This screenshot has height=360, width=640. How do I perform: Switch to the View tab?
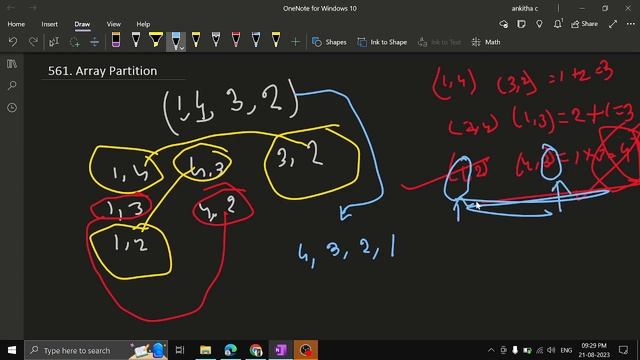(x=113, y=24)
